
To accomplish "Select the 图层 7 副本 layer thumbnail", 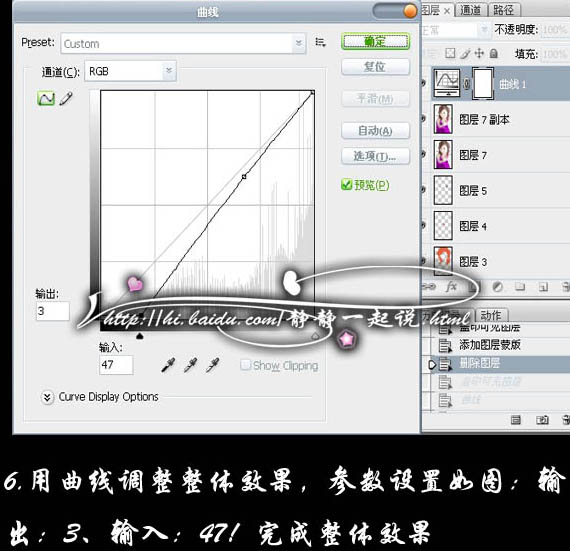I will point(443,119).
